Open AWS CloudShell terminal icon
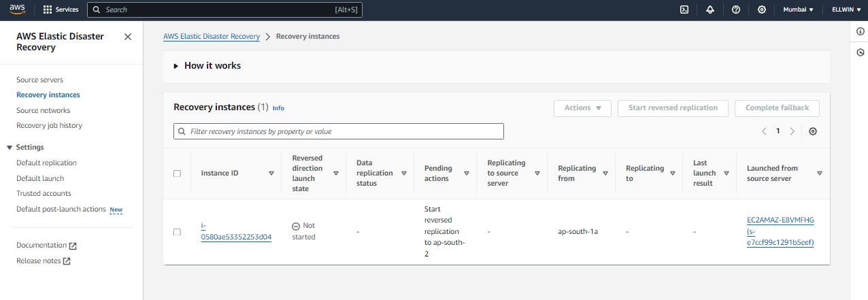Screen dimensions: 868x300 tap(684, 10)
